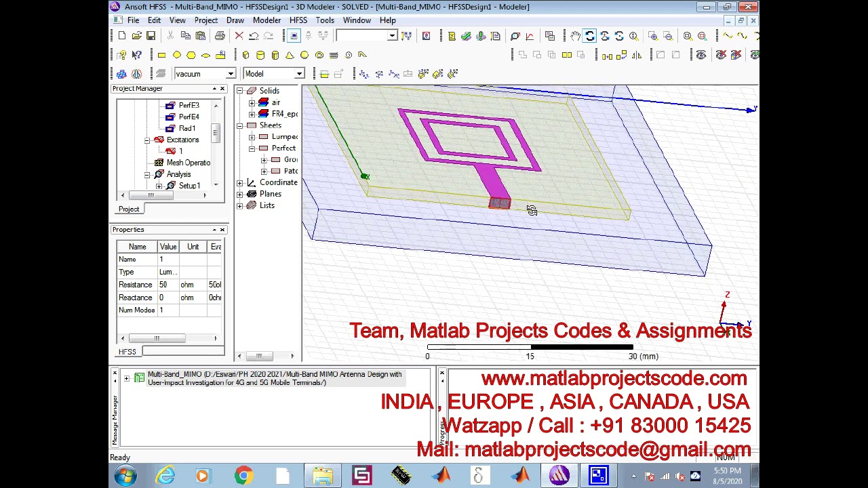Click the What's This help cursor icon
Viewport: 868px width, 488px height.
point(136,55)
